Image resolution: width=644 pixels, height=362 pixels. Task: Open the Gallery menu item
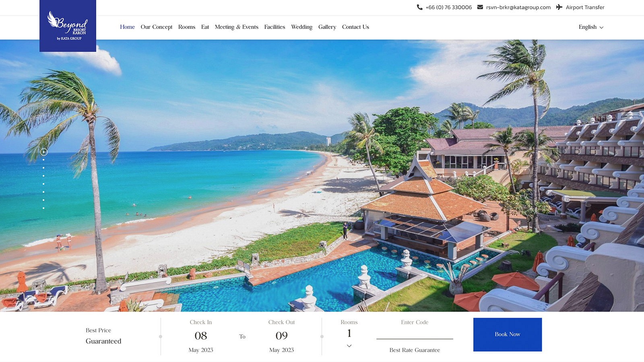coord(327,27)
